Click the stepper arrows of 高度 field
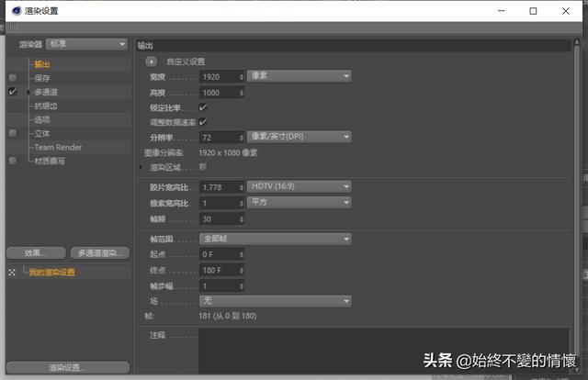The height and width of the screenshot is (380, 588). click(242, 93)
